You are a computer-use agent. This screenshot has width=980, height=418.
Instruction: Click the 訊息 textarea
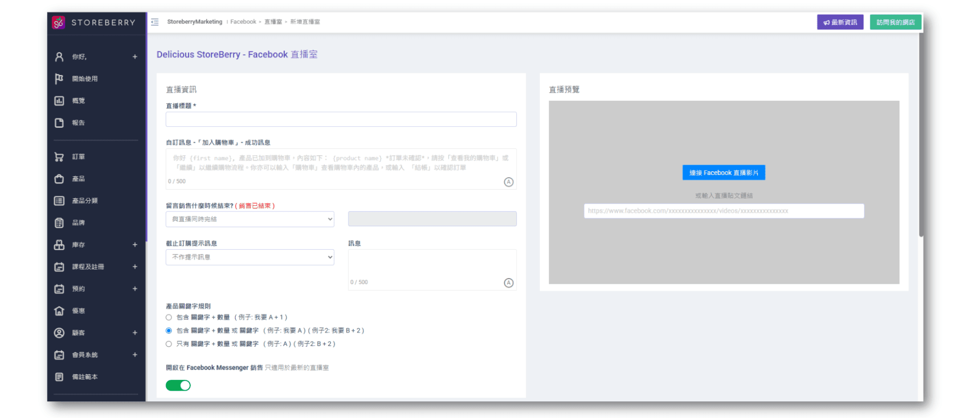432,270
